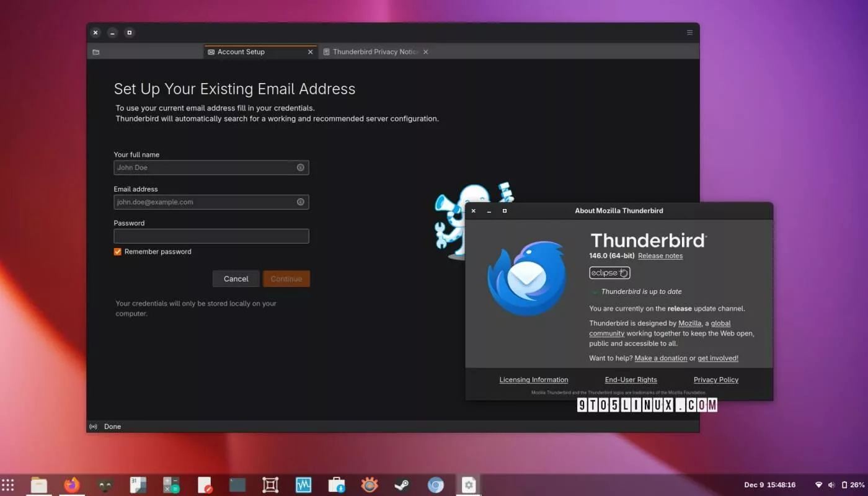The image size is (868, 496).
Task: Click the volume icon in system tray
Action: 831,485
